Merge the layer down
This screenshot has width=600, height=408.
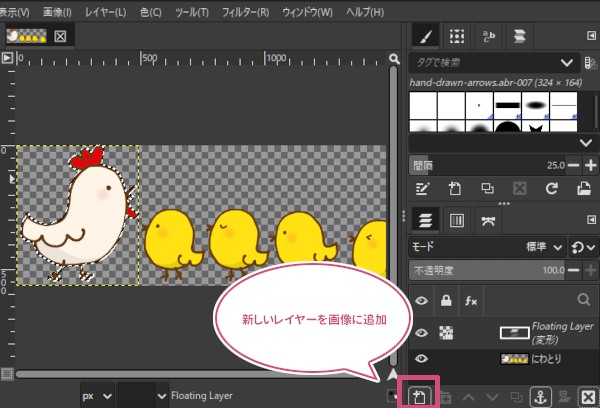[x=564, y=397]
